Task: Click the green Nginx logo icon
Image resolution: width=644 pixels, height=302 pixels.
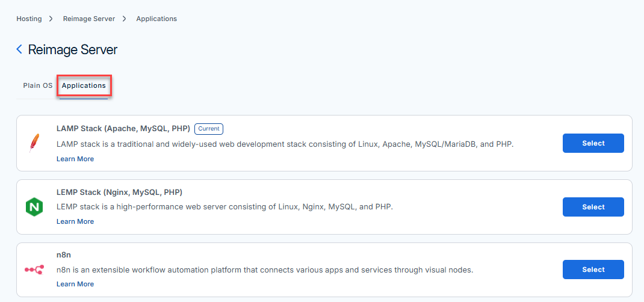Action: pos(34,207)
